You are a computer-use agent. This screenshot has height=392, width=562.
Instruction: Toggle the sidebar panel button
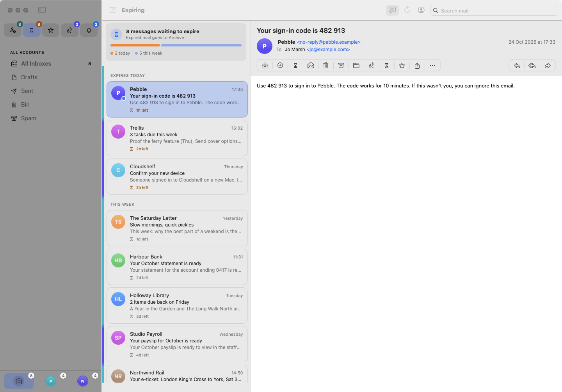[42, 10]
